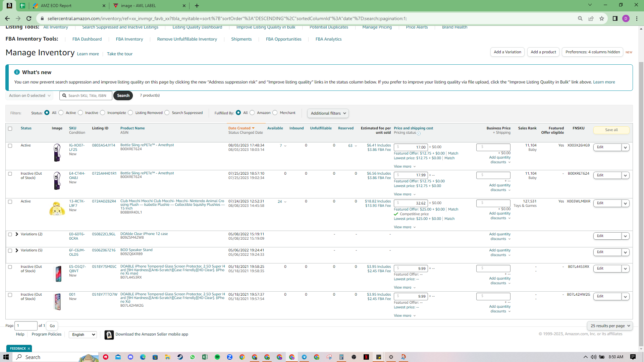Select the Inactive status radio button
The image size is (644, 362).
(x=80, y=113)
